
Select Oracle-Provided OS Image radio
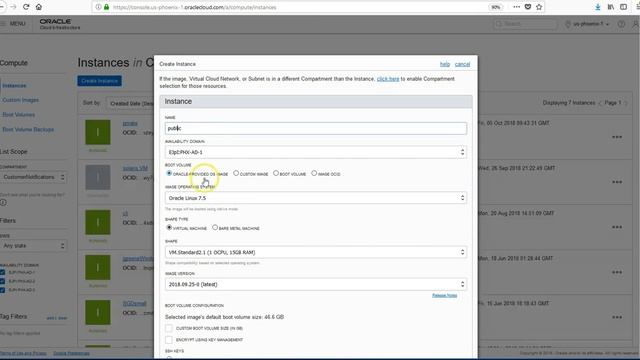(169, 173)
